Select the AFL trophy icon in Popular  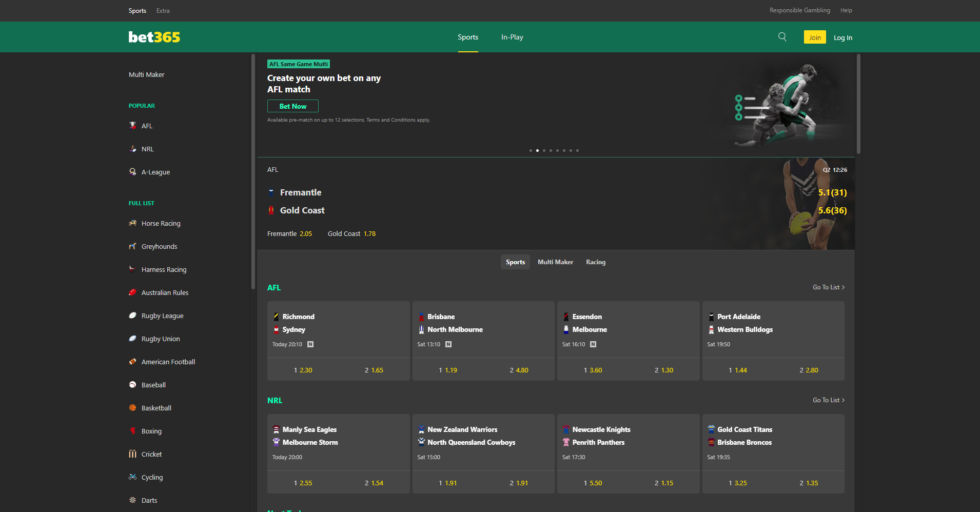[133, 126]
